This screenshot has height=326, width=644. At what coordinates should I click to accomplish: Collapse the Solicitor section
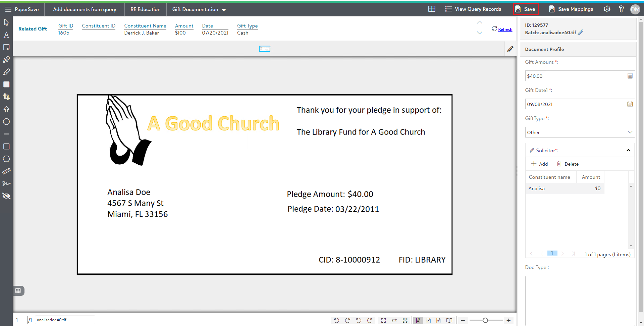(628, 151)
